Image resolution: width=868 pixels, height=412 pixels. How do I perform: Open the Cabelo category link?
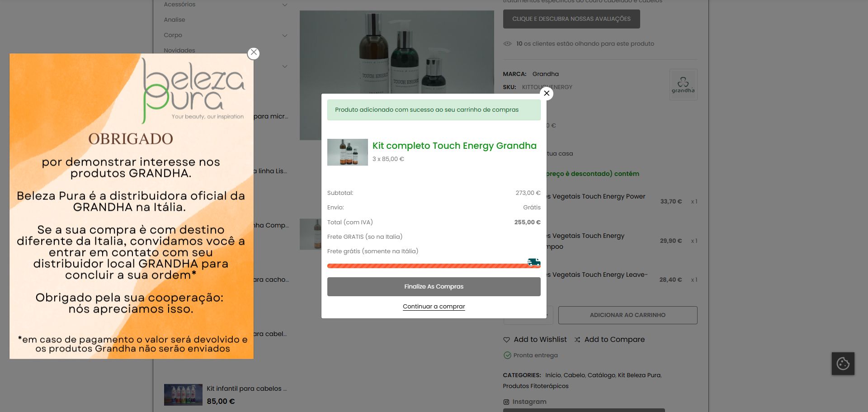point(574,375)
